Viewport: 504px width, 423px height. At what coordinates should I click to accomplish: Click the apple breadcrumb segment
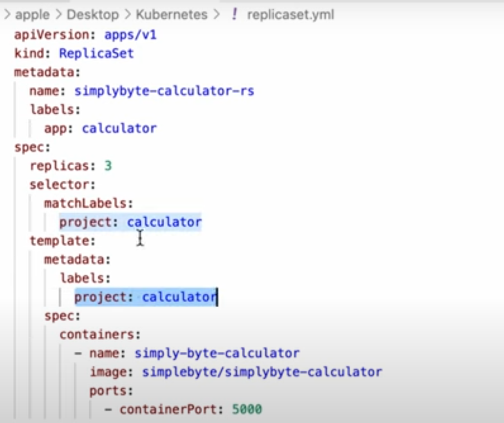click(32, 15)
